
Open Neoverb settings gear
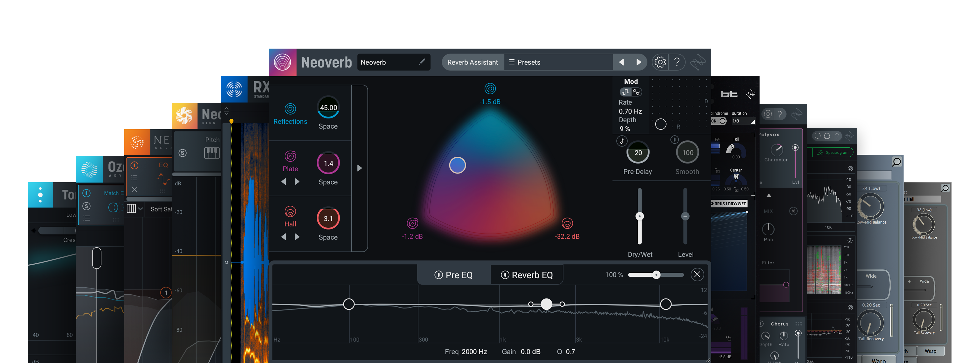coord(660,62)
